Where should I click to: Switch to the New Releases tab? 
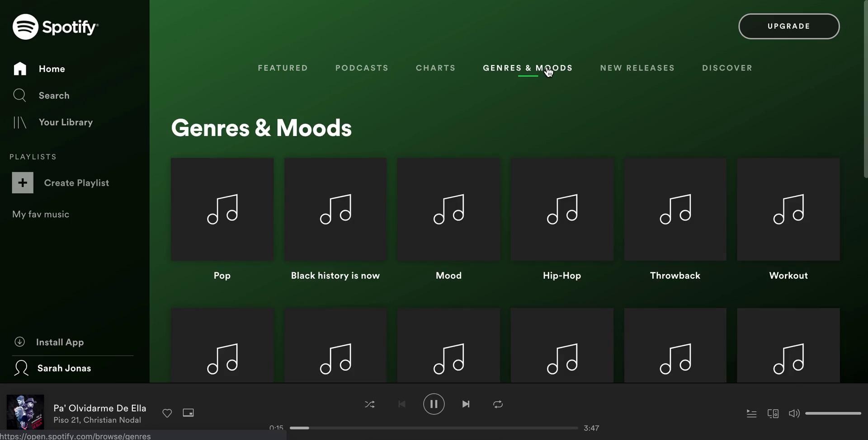click(x=637, y=68)
